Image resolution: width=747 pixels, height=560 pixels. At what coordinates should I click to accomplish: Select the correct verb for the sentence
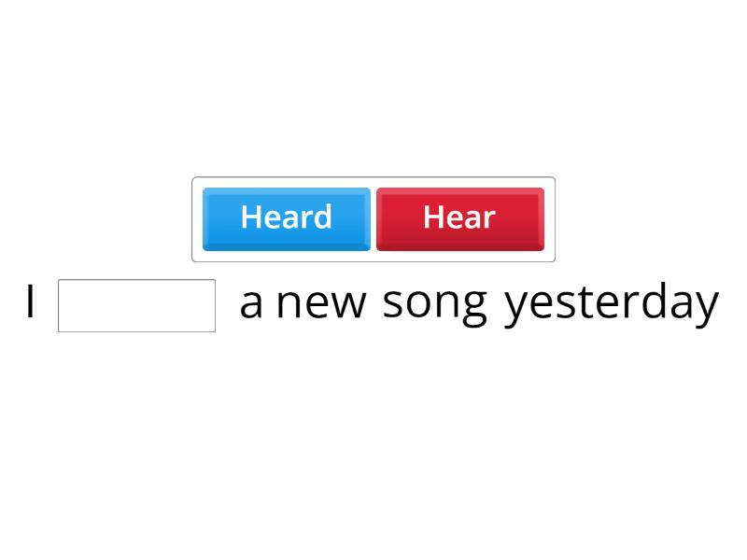(x=286, y=218)
